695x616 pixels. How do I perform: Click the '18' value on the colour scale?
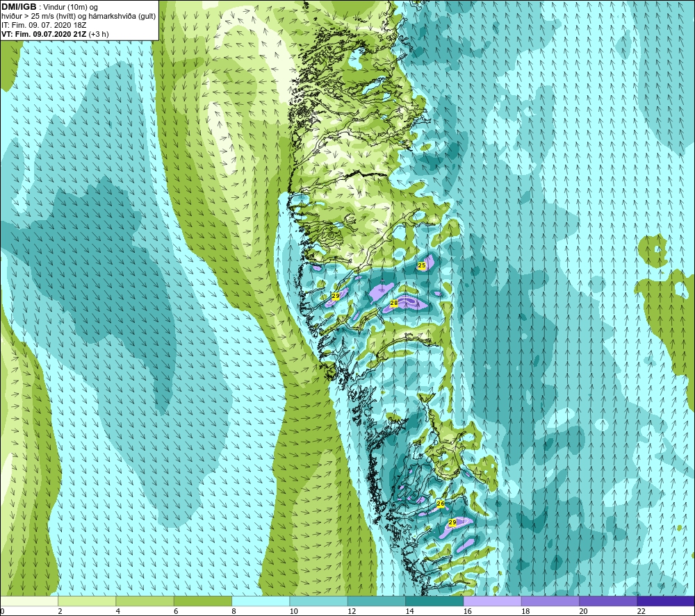tap(525, 611)
